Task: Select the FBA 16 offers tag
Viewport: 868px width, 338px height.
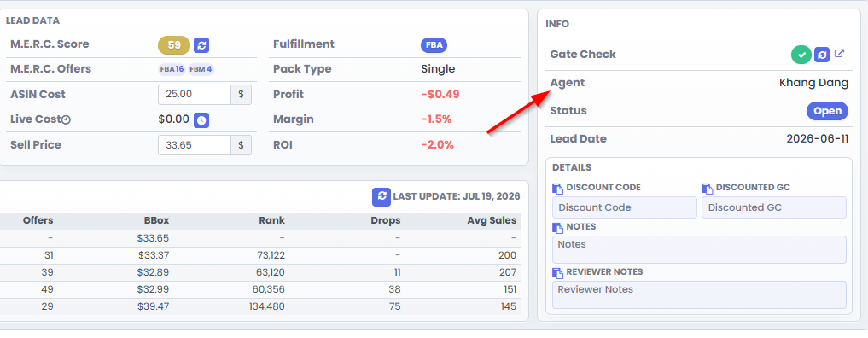Action: 172,69
